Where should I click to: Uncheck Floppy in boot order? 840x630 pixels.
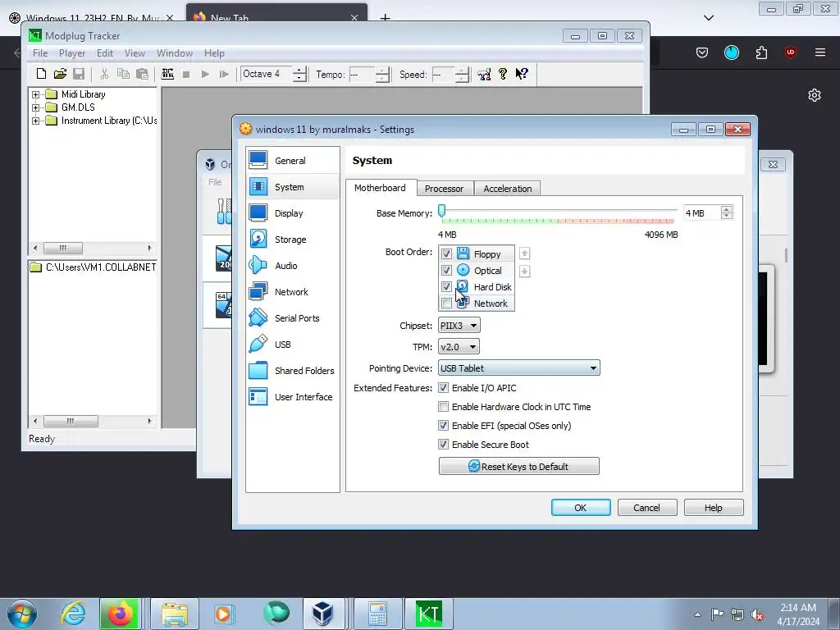point(446,254)
